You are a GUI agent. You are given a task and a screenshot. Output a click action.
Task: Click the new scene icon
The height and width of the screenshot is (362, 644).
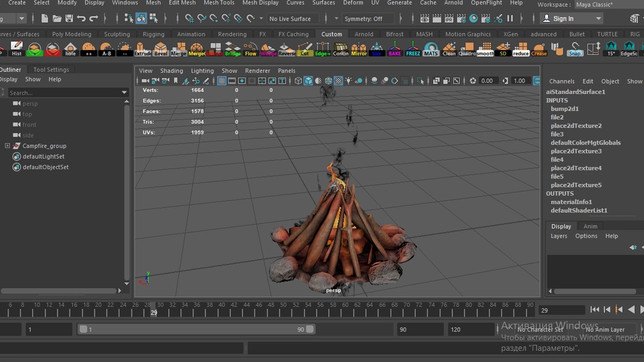(x=45, y=18)
